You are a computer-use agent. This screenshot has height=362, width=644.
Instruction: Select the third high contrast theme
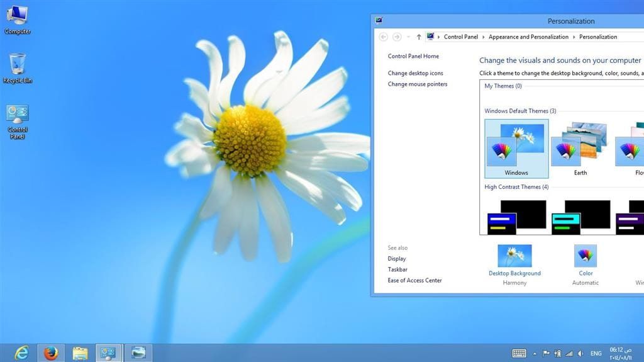[630, 217]
